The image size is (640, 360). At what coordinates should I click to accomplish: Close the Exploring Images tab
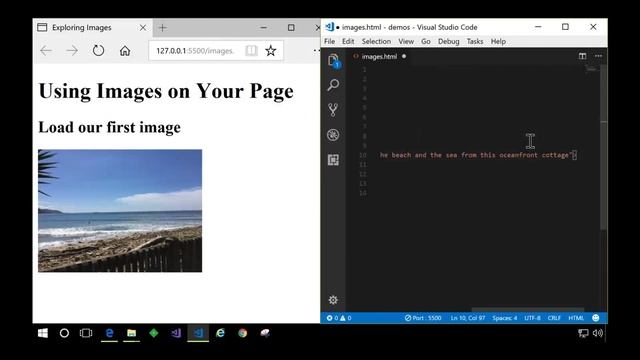[143, 28]
